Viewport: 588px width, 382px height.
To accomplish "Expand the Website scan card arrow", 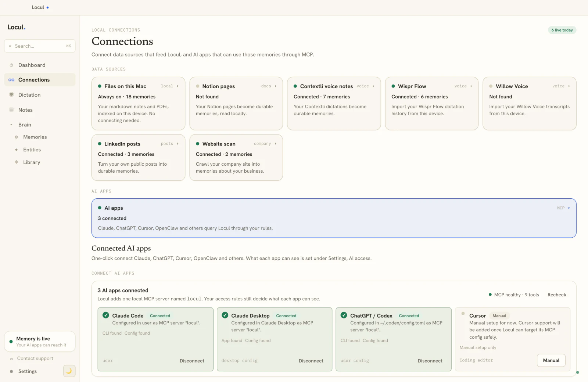I will pos(276,144).
